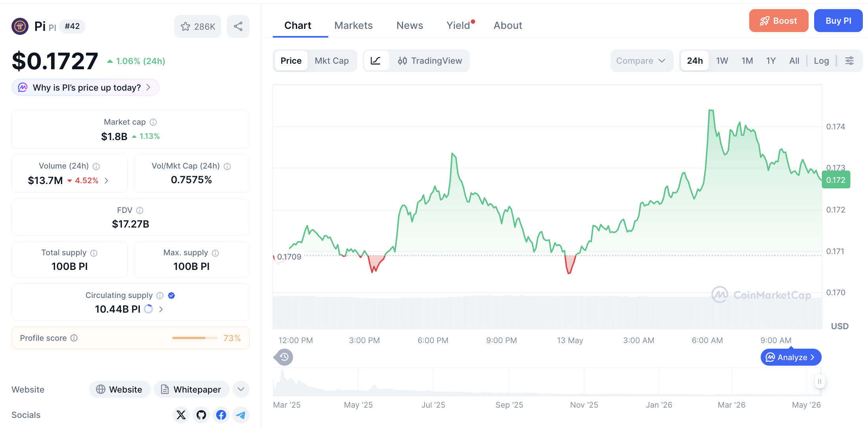
Task: Select the line chart style icon
Action: click(x=376, y=61)
